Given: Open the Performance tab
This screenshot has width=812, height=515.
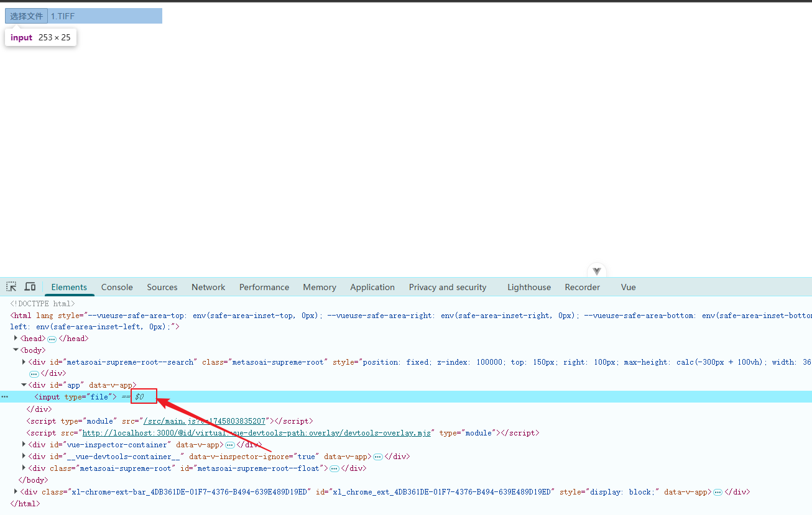Looking at the screenshot, I should click(264, 287).
